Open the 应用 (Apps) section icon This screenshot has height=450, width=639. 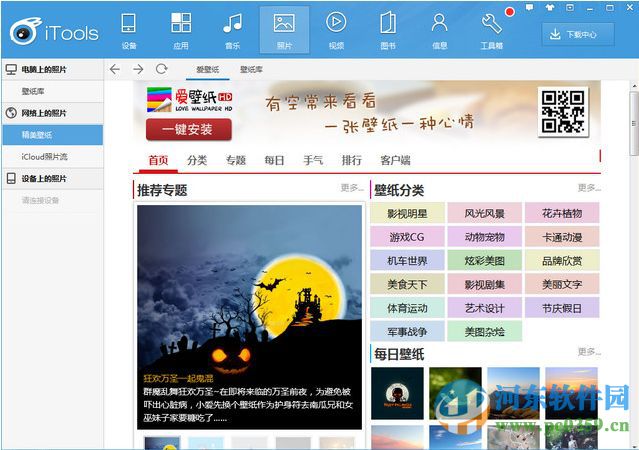[x=181, y=22]
